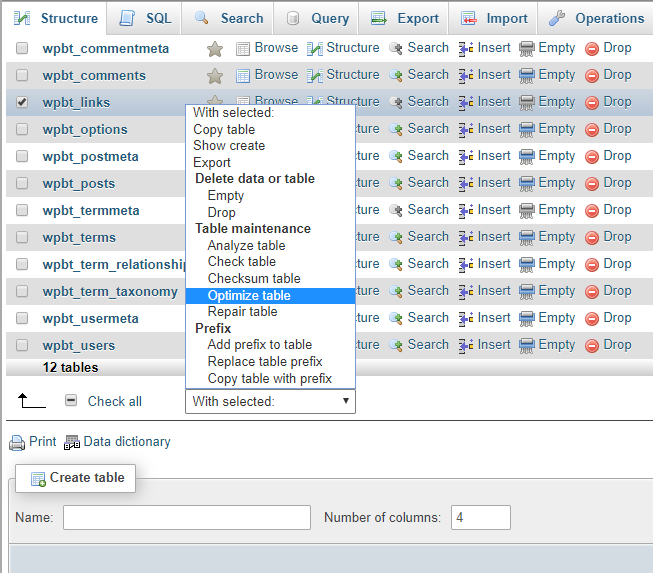653x573 pixels.
Task: Click the red Drop icon for wpbt_users
Action: coord(592,345)
